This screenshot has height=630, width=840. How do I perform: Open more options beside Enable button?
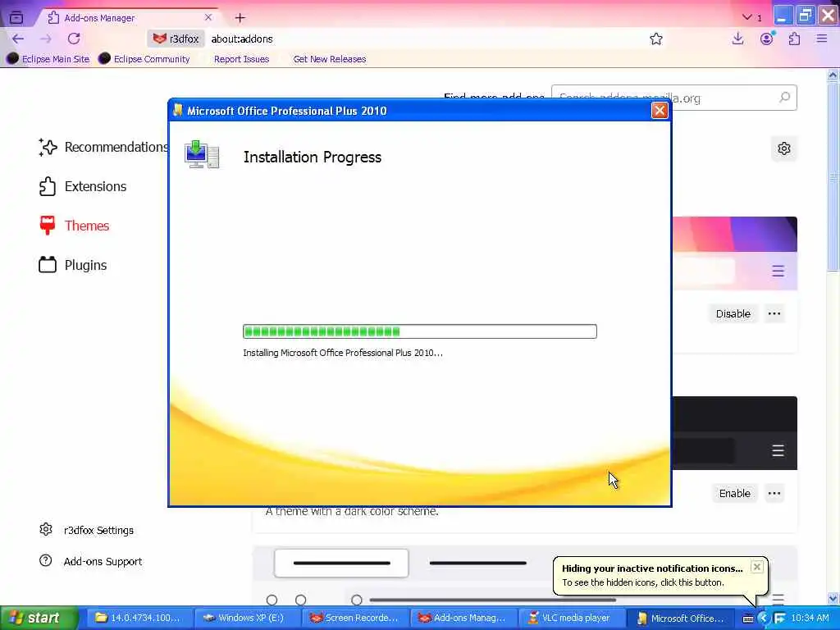click(774, 493)
